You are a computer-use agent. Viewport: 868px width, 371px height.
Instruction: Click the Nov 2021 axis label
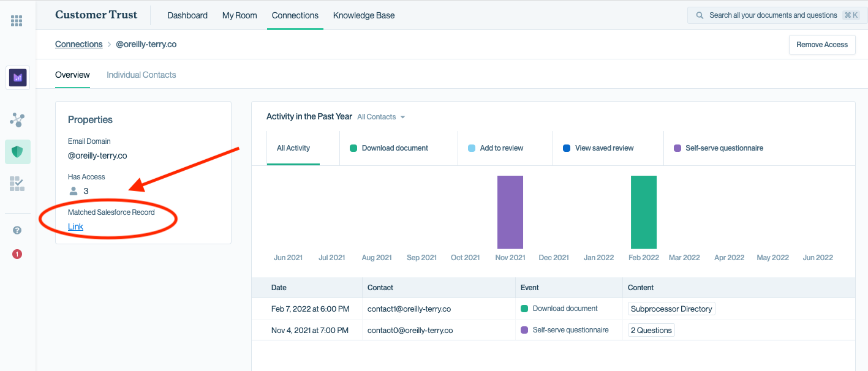510,258
